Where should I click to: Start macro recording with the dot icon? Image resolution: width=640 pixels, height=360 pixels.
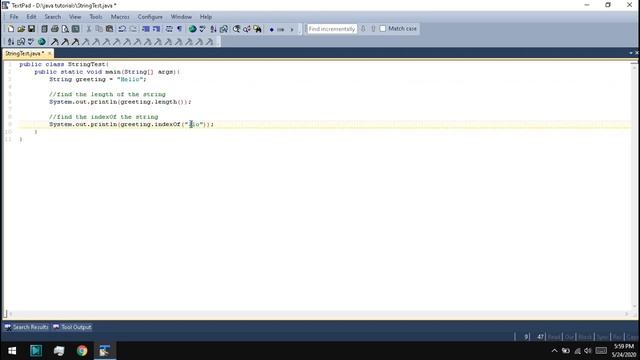(271, 29)
